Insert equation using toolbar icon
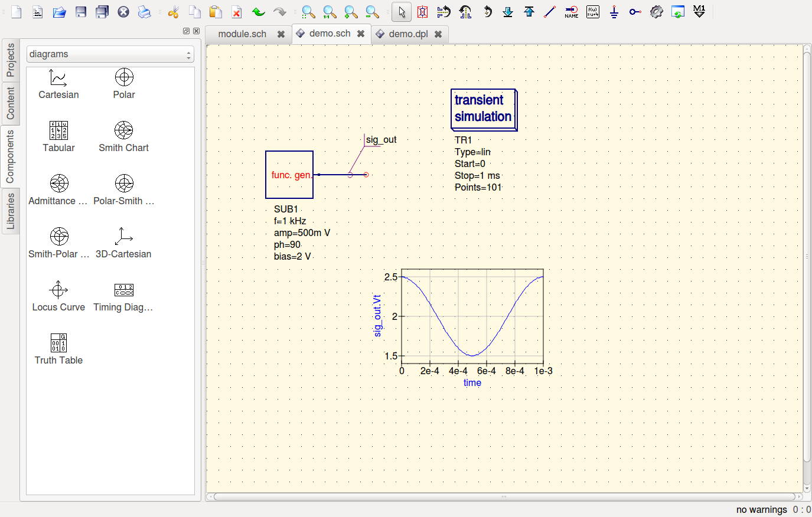812x517 pixels. click(593, 12)
